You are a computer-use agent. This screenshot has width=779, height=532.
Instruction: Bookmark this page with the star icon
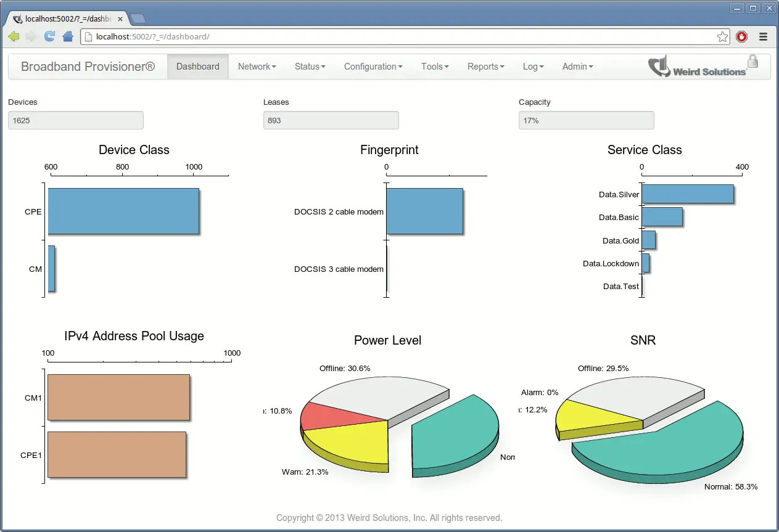(x=722, y=36)
